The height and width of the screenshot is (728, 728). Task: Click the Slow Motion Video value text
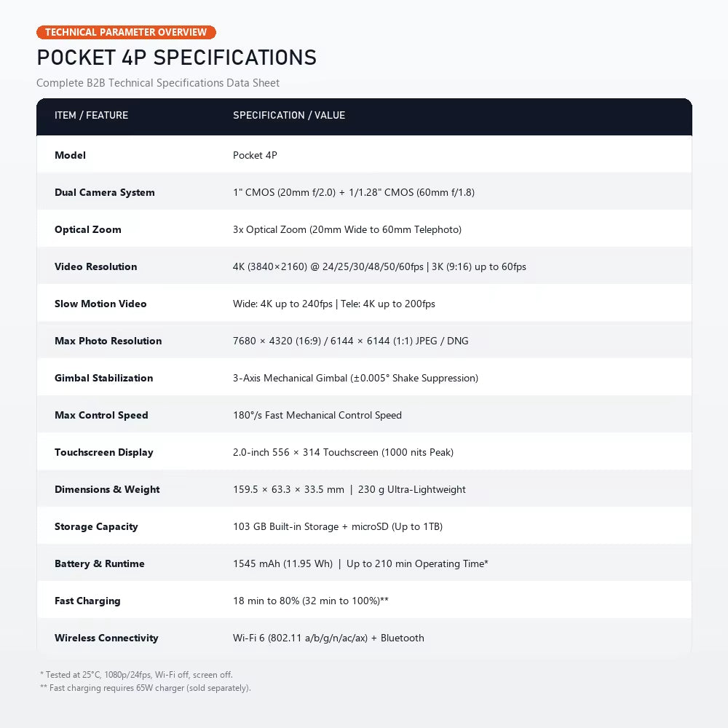[x=334, y=304]
